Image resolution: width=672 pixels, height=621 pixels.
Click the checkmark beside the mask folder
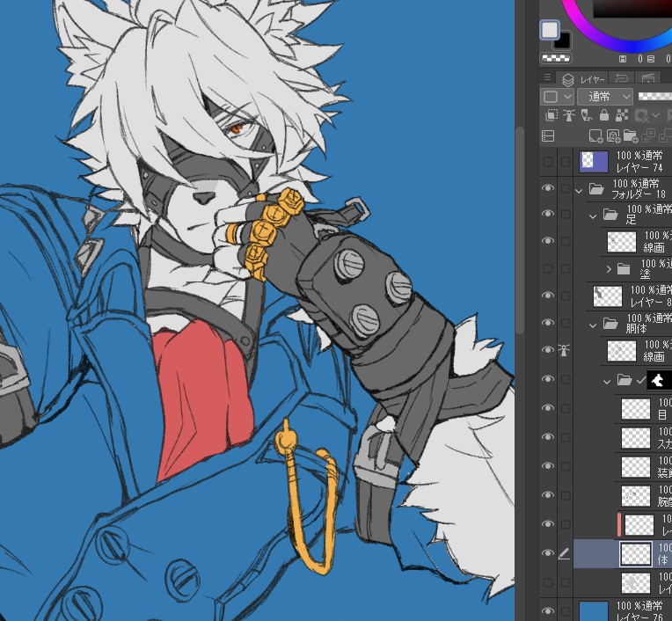tap(640, 380)
